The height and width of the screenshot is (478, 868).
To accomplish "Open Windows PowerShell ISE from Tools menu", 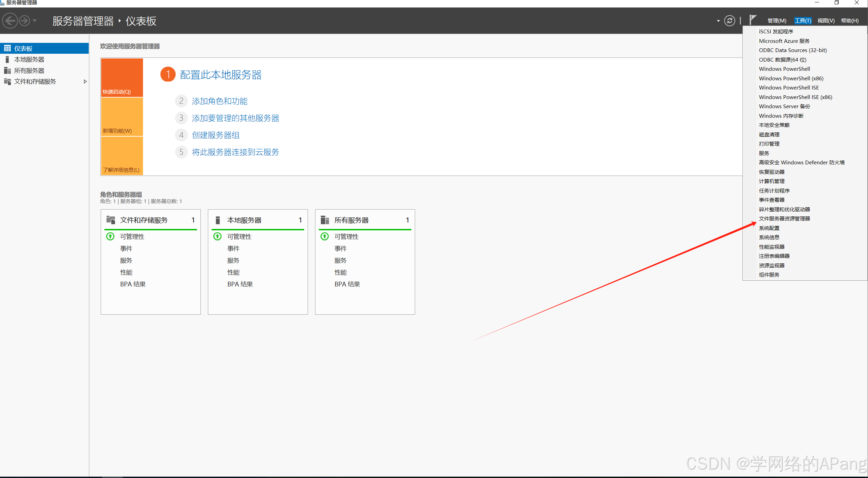I will pos(789,88).
